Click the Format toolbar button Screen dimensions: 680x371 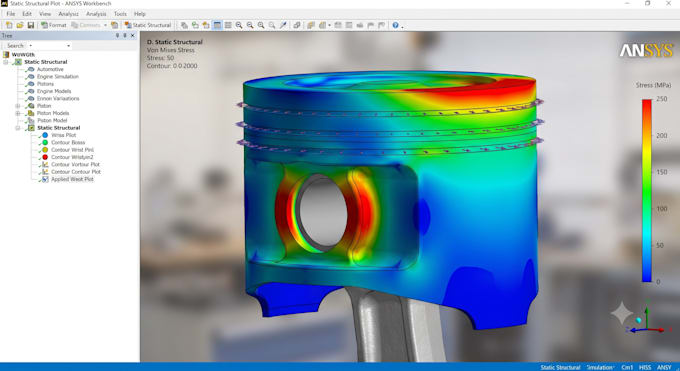(x=54, y=25)
